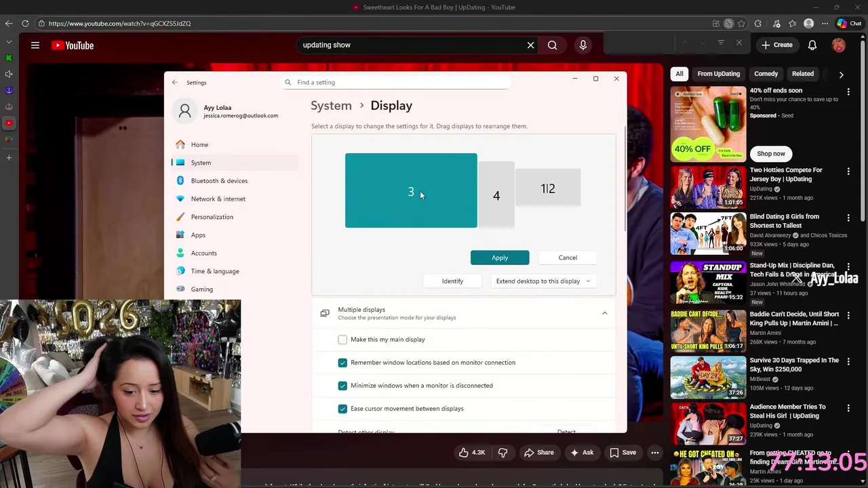Select the Comedy filter chip

(766, 74)
